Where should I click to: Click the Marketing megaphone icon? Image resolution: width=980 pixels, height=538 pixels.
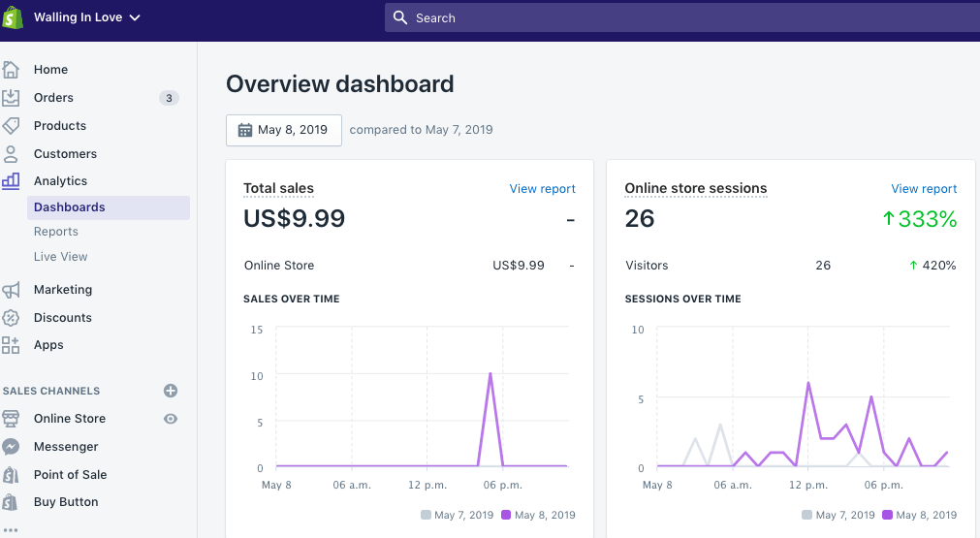click(x=11, y=290)
